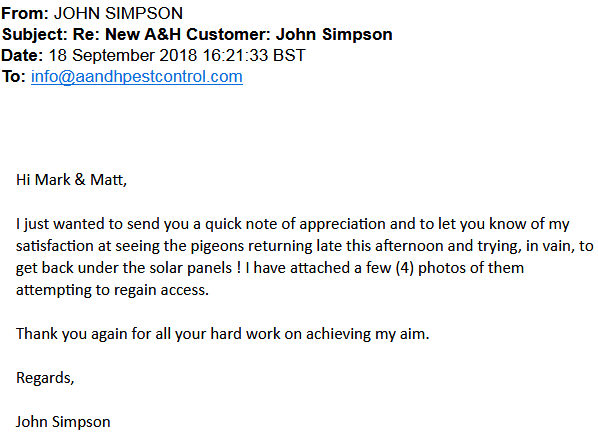Click John Simpson in subject line
598x432 pixels.
[334, 34]
